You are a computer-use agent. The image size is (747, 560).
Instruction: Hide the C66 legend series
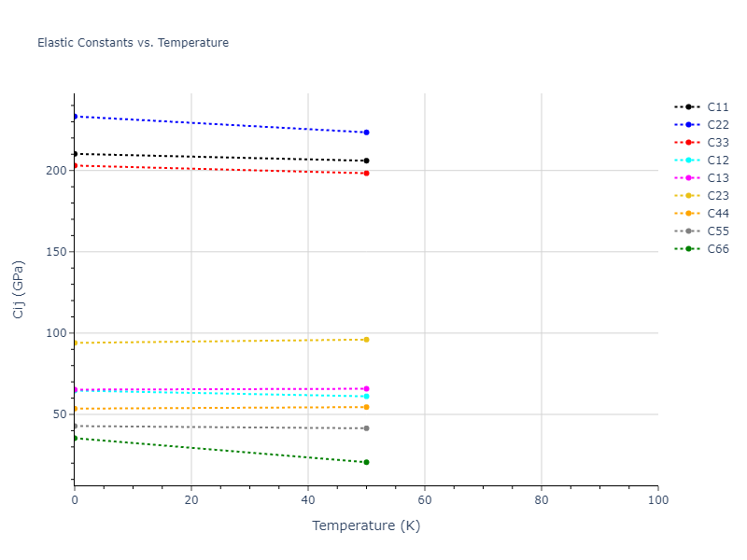click(x=717, y=249)
